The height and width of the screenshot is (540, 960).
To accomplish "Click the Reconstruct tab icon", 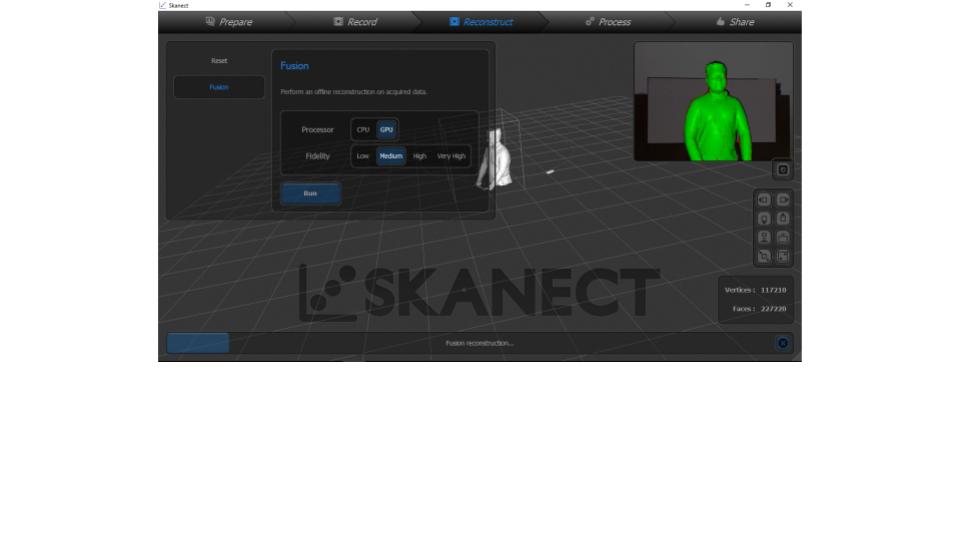I will tap(454, 21).
